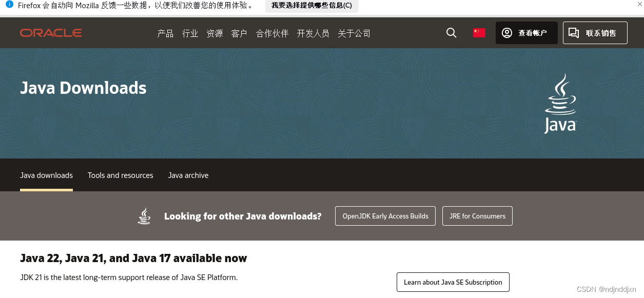Click the 查看帐户 button
This screenshot has width=644, height=298.
tap(526, 33)
